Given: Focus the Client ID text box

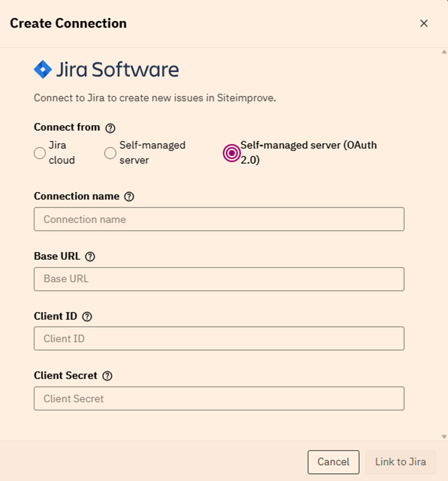Looking at the screenshot, I should pyautogui.click(x=219, y=338).
